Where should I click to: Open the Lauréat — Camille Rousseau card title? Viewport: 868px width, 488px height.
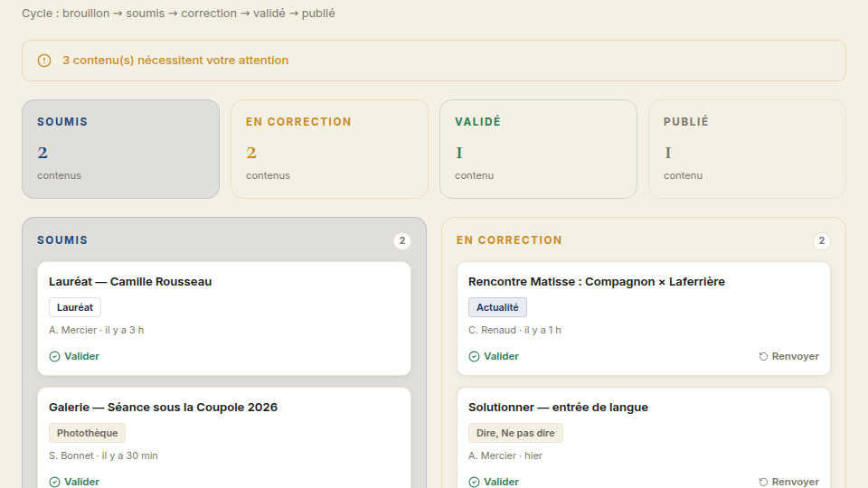[130, 282]
